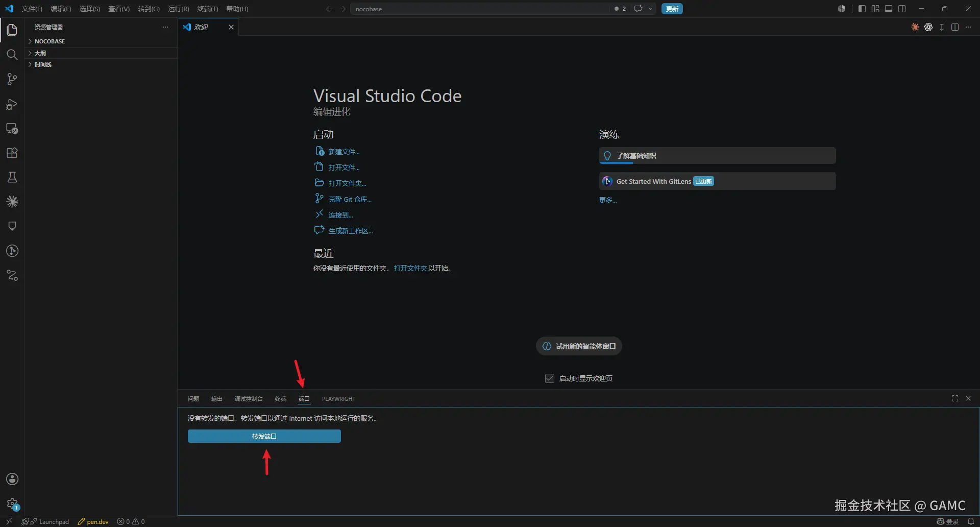Click the 更多... link under 演练
The image size is (980, 527).
point(608,200)
